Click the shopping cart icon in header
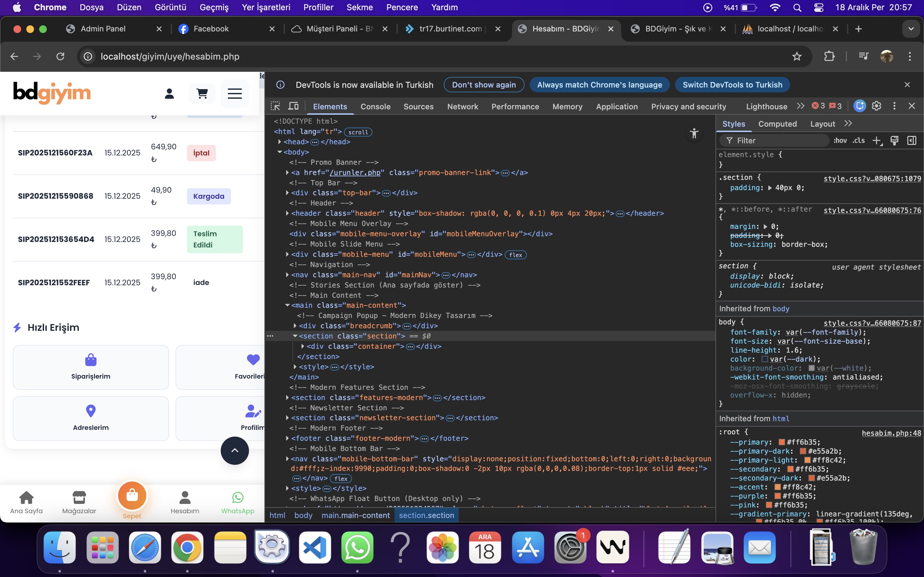This screenshot has width=924, height=577. [x=202, y=93]
